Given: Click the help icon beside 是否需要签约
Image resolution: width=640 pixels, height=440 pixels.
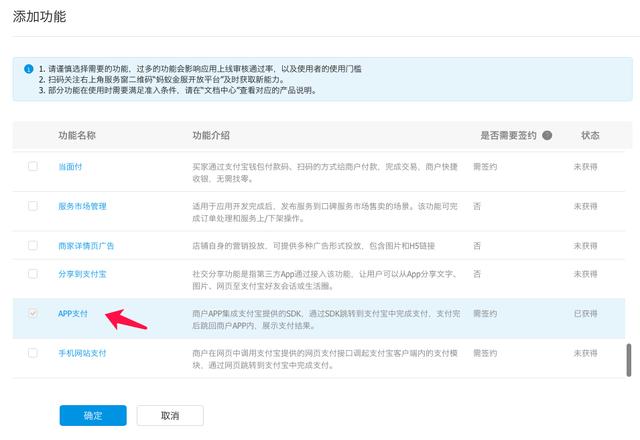Looking at the screenshot, I should coord(547,136).
